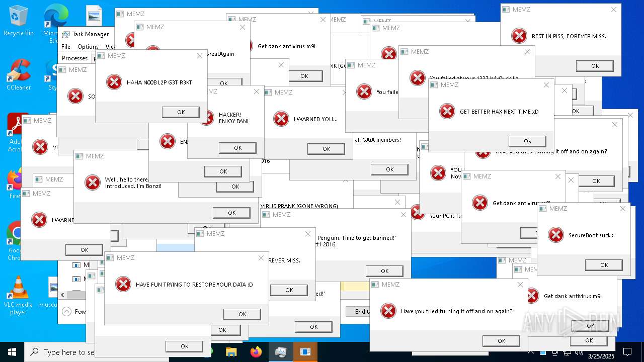Click error icon in top-right REST IN PISS dialog
The image size is (644, 362).
(519, 36)
